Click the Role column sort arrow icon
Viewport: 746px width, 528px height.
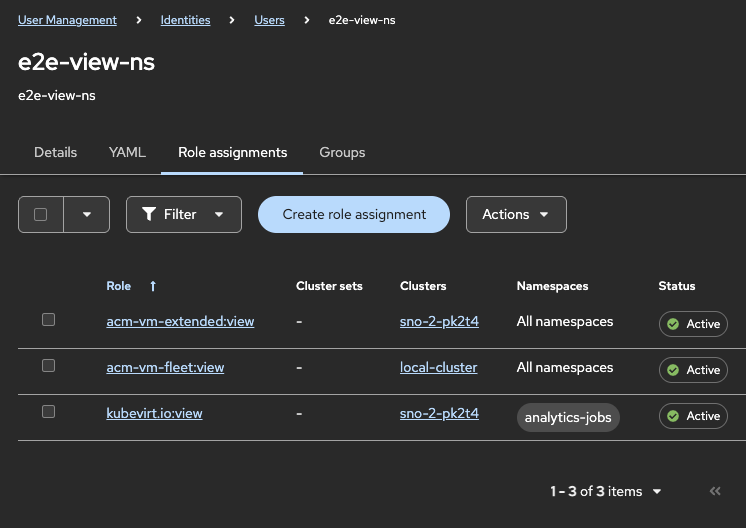(x=153, y=286)
